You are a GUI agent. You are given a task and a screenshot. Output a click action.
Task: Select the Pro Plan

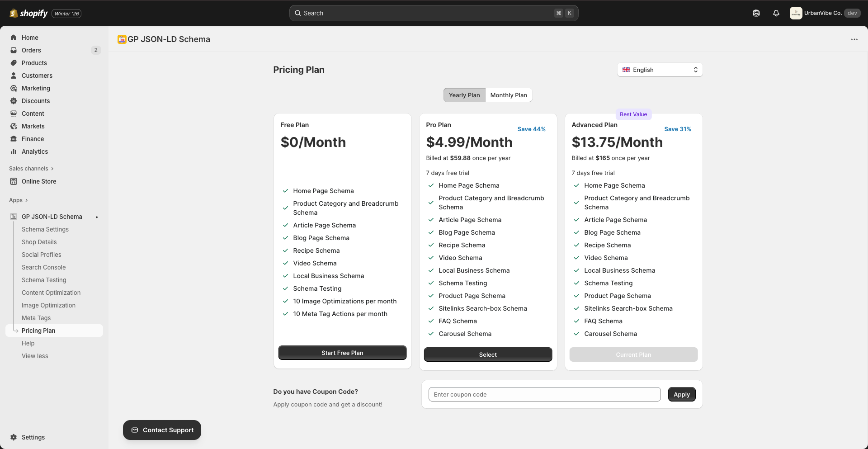488,354
